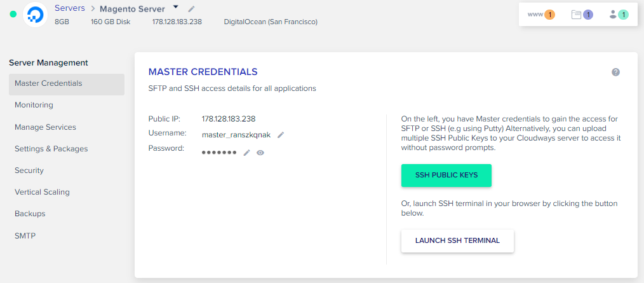Viewport: 644px width, 283px height.
Task: Open the team members count icon
Action: [x=618, y=15]
